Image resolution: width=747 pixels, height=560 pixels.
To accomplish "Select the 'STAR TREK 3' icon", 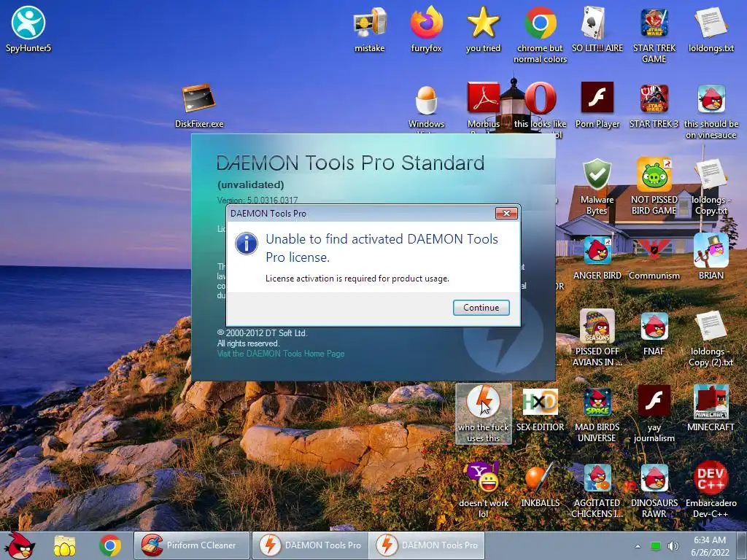I will click(x=654, y=105).
